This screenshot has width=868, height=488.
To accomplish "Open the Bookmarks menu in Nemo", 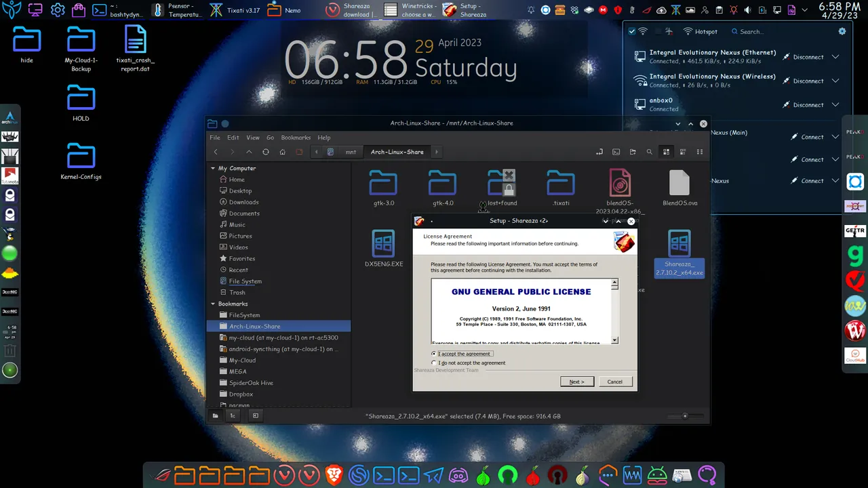I will point(296,138).
